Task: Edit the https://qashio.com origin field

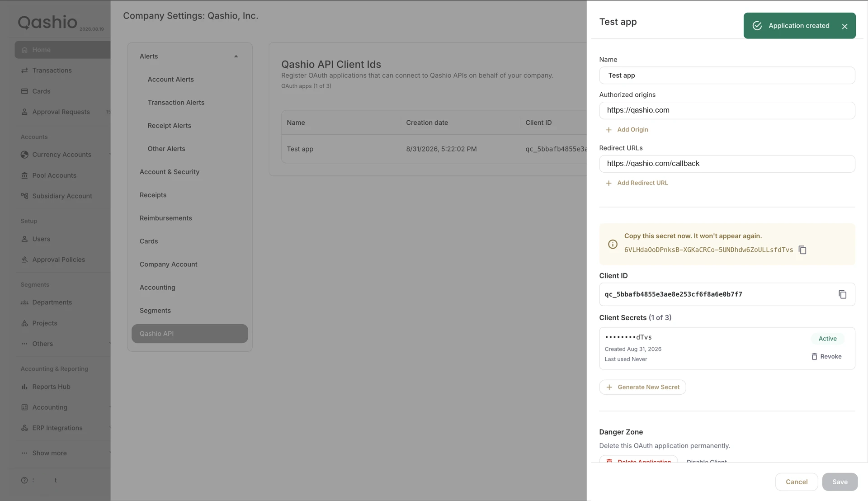Action: 727,110
